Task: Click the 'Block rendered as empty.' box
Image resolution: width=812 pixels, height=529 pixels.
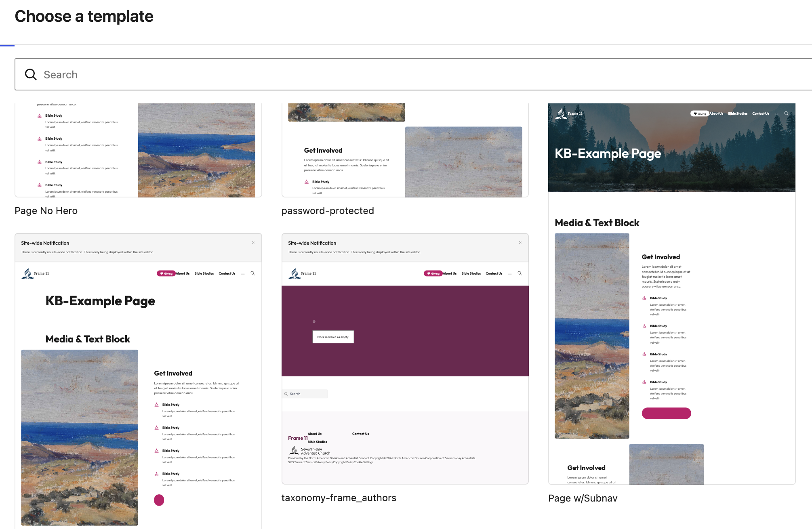Action: [333, 337]
